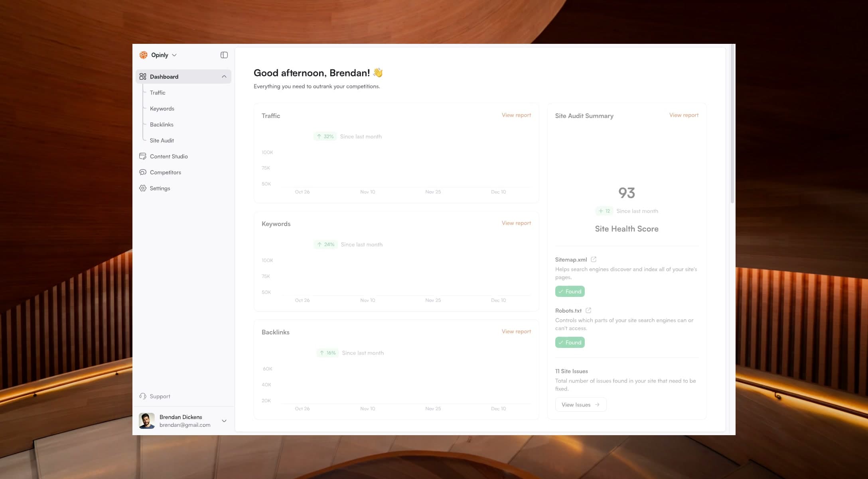Screen dimensions: 868x479
Task: View report for Traffic card
Action: click(516, 115)
